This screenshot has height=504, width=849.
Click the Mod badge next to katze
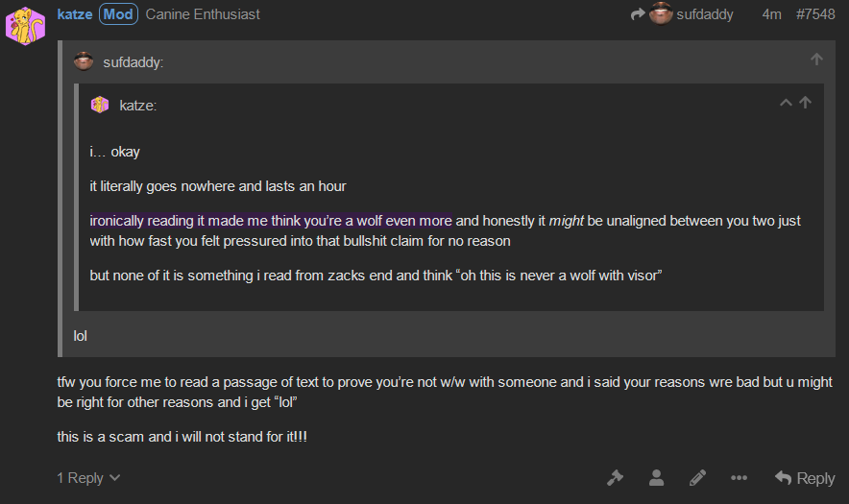tap(118, 14)
